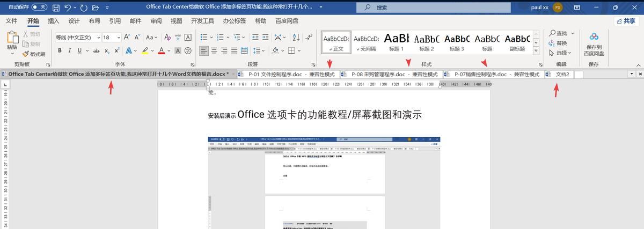Click the Open folder icon in quick access
Viewport: 644px width, 229px height.
96,8
